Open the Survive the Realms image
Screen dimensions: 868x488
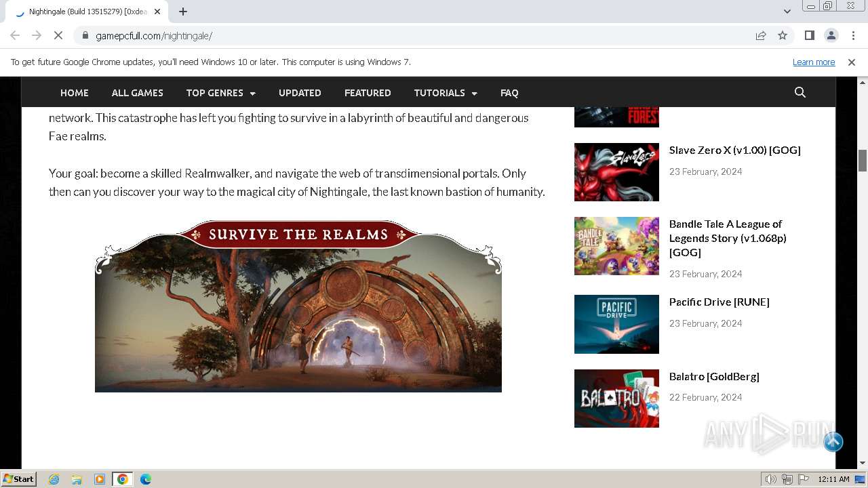pyautogui.click(x=298, y=306)
